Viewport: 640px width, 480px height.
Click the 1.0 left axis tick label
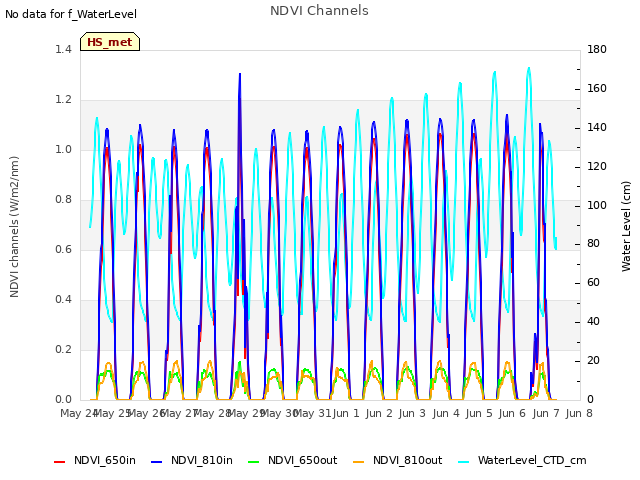click(x=63, y=149)
